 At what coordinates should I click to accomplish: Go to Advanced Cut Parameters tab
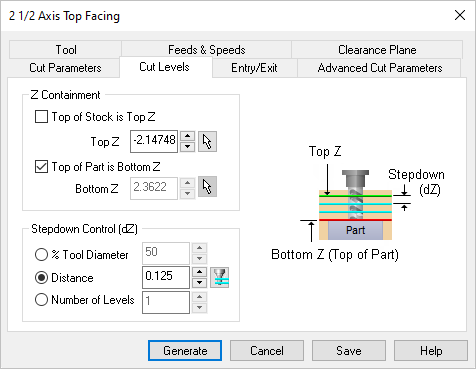tap(380, 68)
